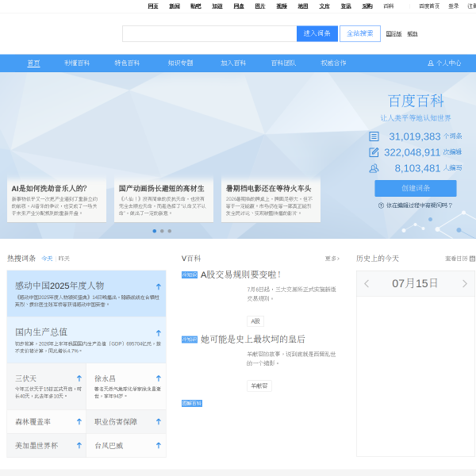The image size is (476, 476).
Task: Click the up arrow for 国内生产总值
Action: pyautogui.click(x=159, y=333)
